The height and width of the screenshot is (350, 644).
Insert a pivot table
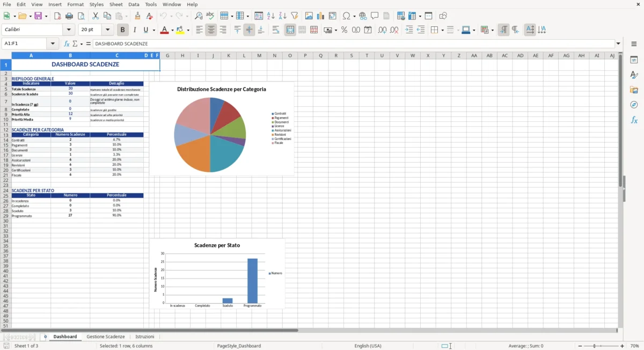[x=333, y=16]
